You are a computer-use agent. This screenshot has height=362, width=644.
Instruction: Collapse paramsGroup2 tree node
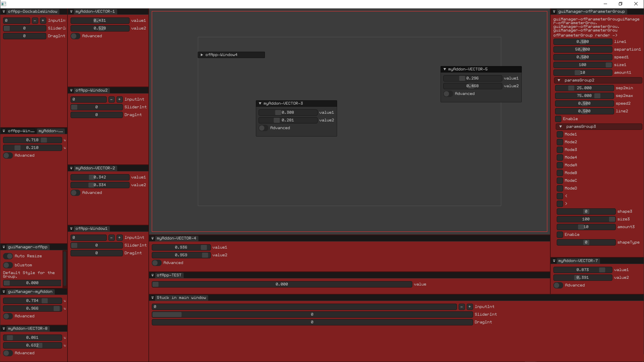coord(559,80)
